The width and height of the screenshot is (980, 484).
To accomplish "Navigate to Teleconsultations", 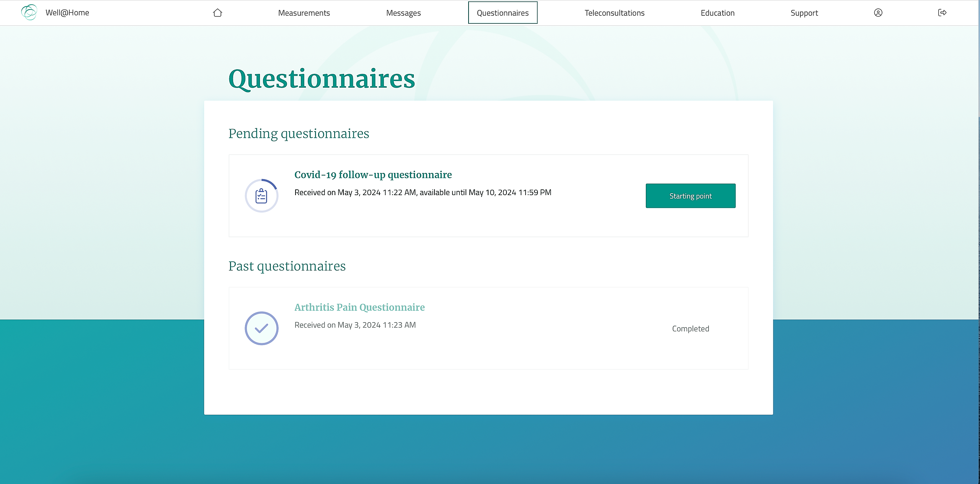I will pos(614,13).
